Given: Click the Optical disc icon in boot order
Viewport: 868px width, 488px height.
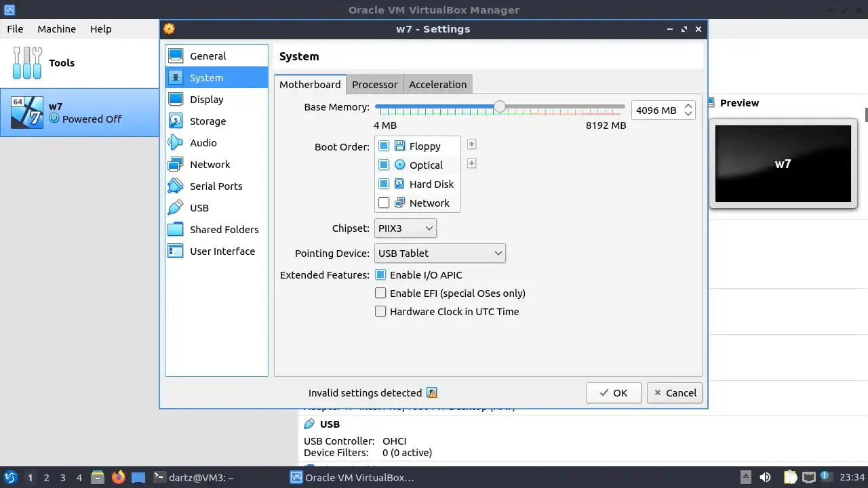Looking at the screenshot, I should pyautogui.click(x=399, y=165).
